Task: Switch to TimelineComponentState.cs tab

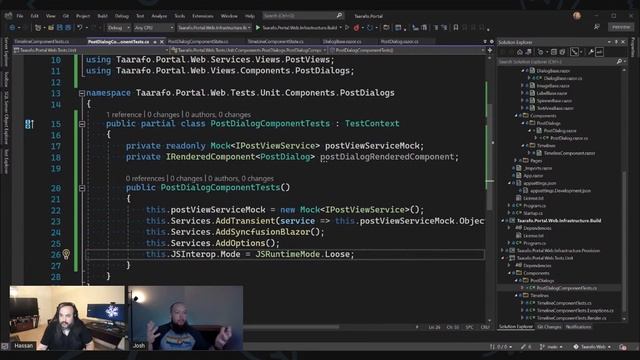Action: (276, 42)
